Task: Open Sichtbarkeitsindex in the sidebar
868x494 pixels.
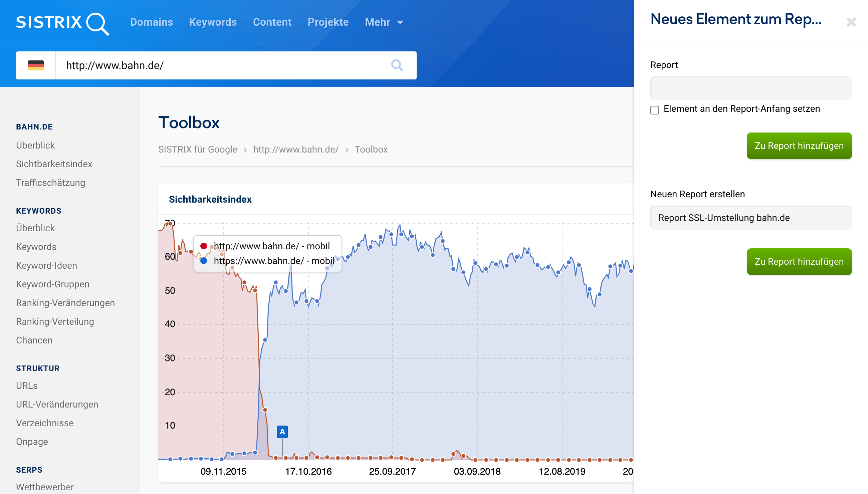Action: click(54, 164)
